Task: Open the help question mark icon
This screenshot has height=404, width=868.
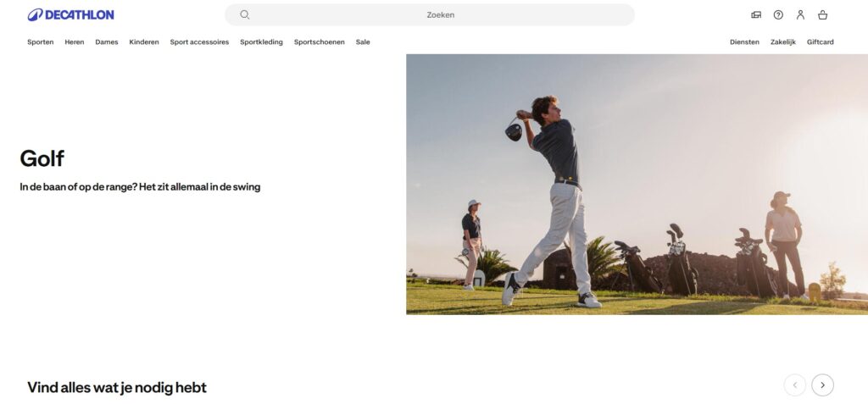Action: point(778,14)
